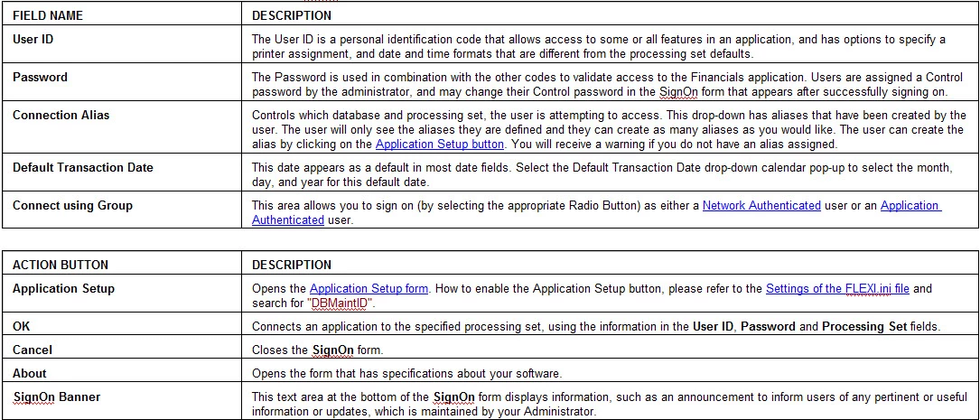Open the "Application Setup form" link

coord(369,289)
